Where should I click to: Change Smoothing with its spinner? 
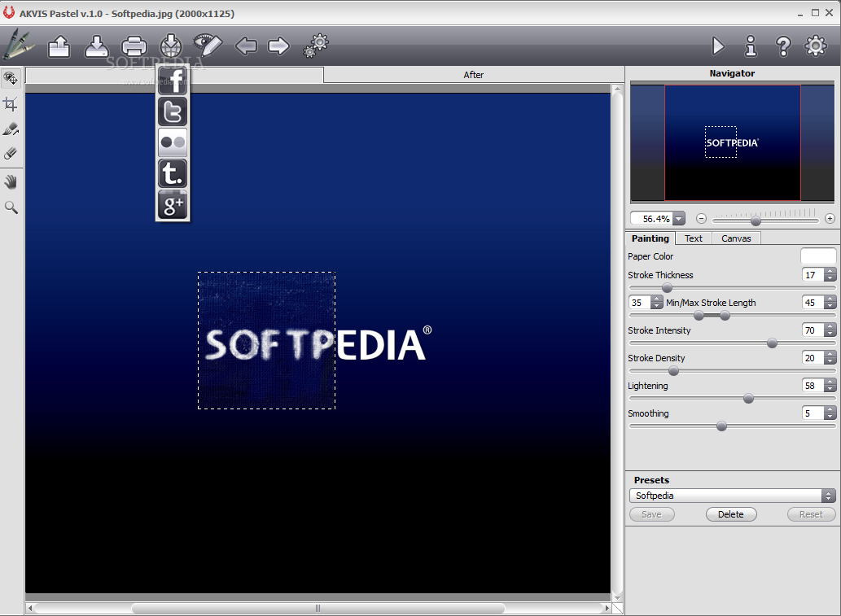(830, 413)
